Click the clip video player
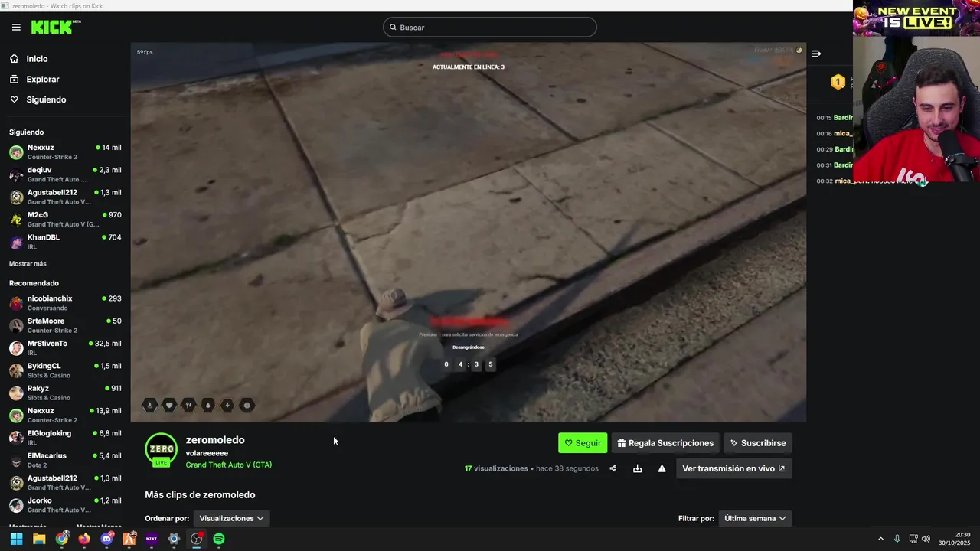The width and height of the screenshot is (980, 551). click(468, 232)
